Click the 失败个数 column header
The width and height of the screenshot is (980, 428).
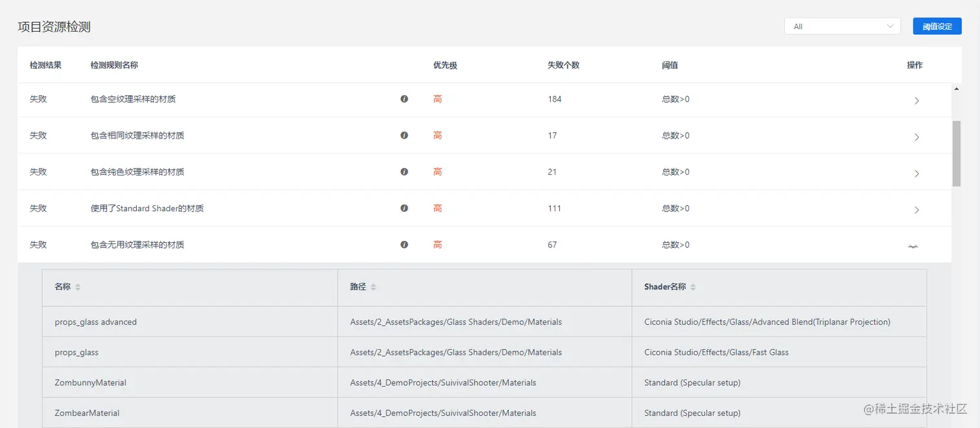tap(563, 65)
